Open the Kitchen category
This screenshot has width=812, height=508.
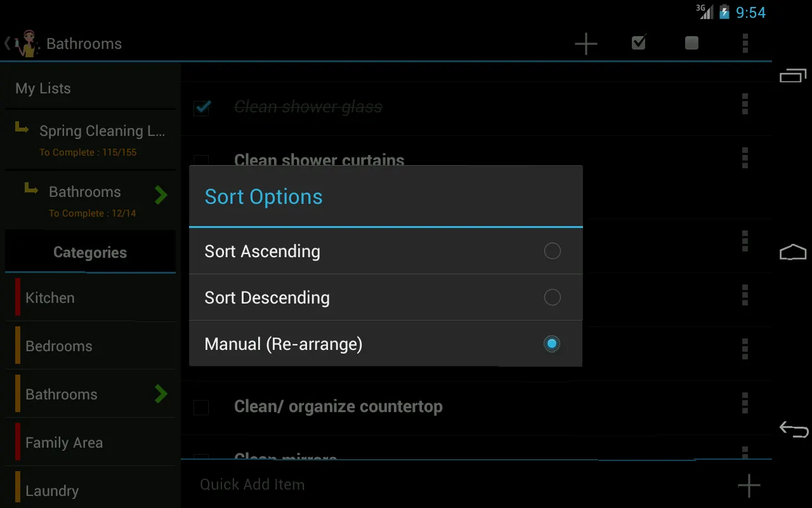(x=90, y=298)
